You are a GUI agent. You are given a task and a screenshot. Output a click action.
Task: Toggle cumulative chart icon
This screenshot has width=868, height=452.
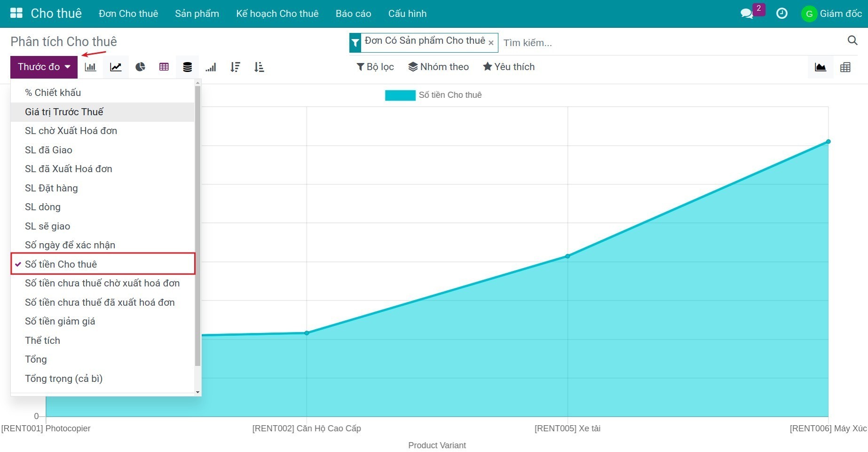[x=211, y=67]
